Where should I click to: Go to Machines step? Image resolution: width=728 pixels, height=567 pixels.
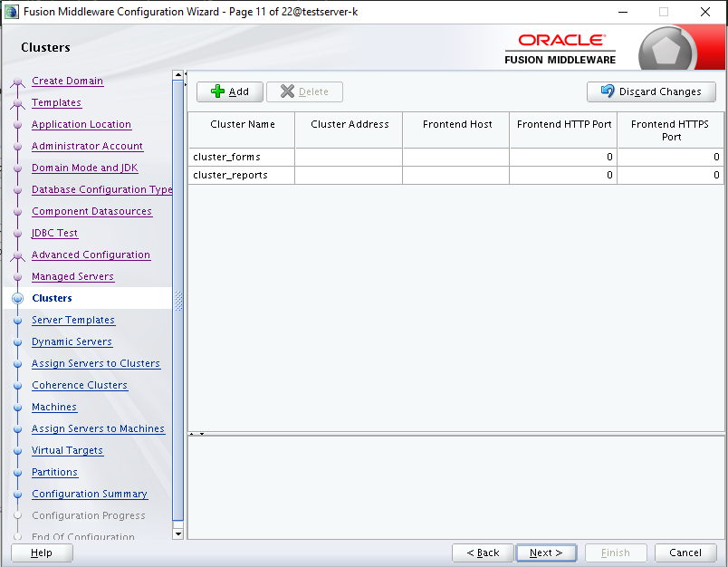[53, 407]
